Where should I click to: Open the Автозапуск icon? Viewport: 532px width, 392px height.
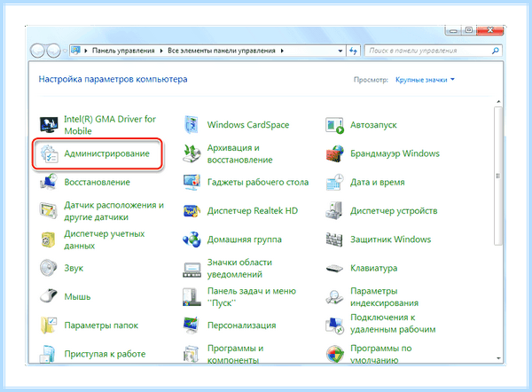(335, 125)
